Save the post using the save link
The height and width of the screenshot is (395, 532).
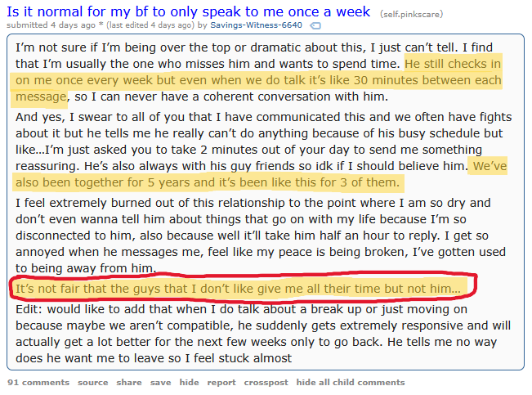tap(160, 382)
